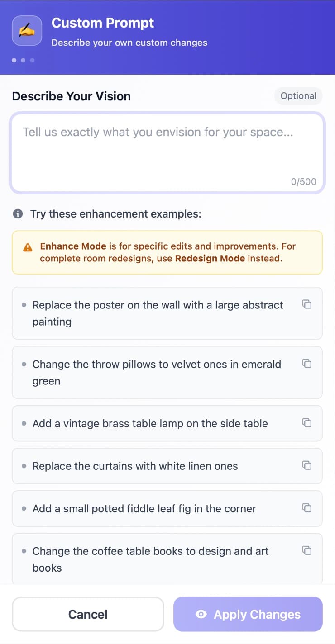
Task: Pick the 'Replace the curtains' suggestion text
Action: (135, 466)
